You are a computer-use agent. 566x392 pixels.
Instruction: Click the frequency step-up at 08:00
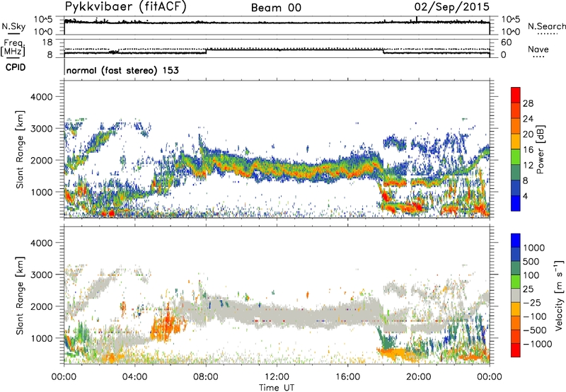[206, 51]
